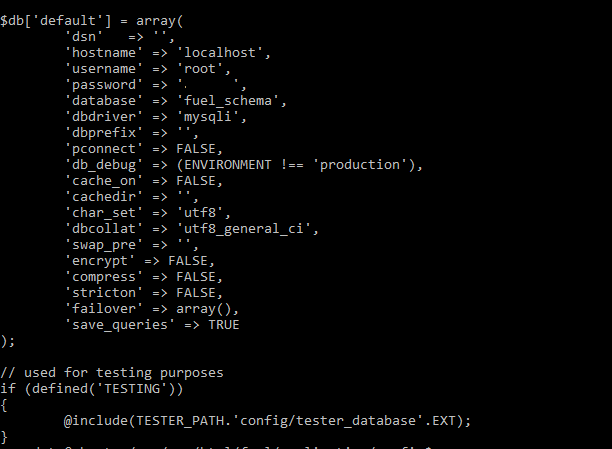Click the $db['default'] variable
Viewport: 612px width, 449px height.
click(x=55, y=21)
